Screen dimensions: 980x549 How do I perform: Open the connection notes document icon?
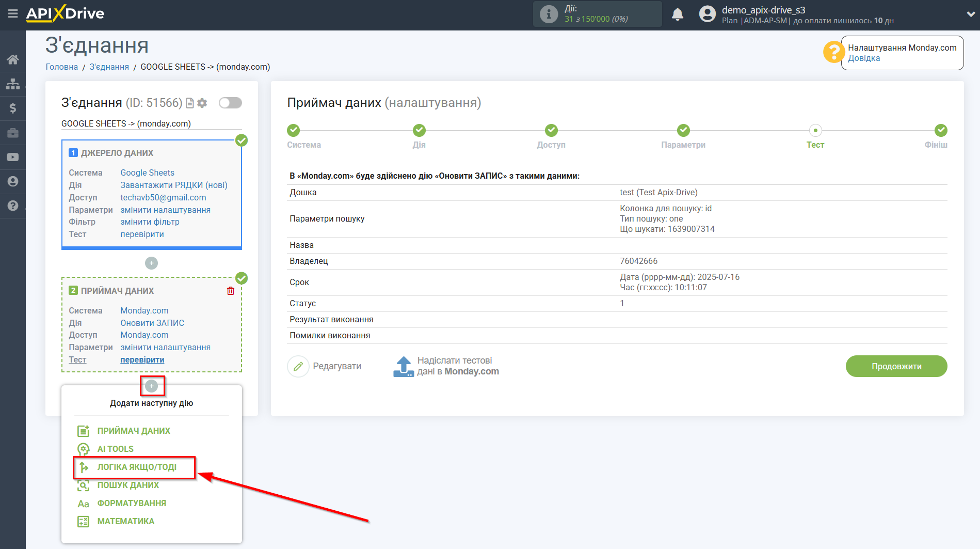(x=190, y=103)
